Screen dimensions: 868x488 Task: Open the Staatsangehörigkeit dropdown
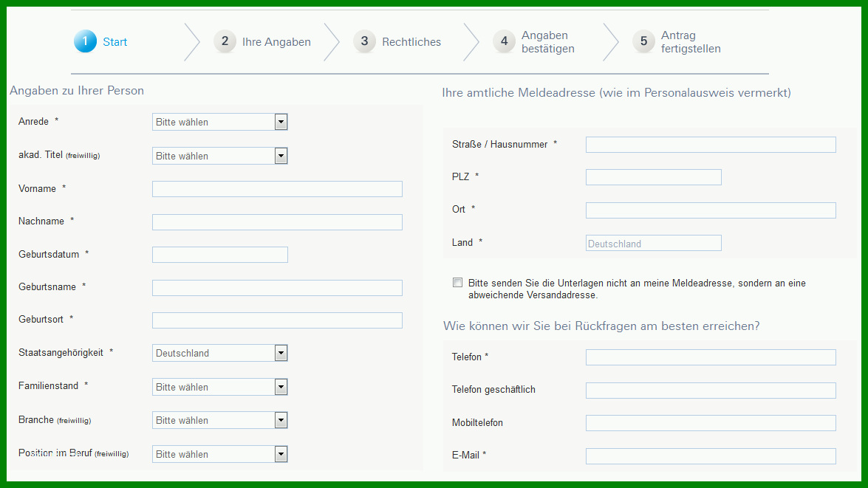[219, 353]
